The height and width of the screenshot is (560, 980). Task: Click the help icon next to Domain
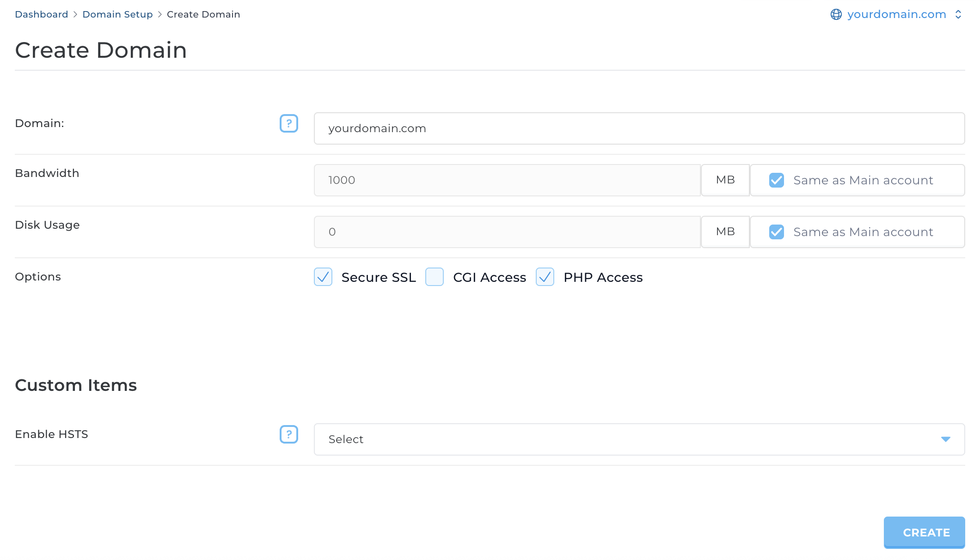(x=289, y=123)
